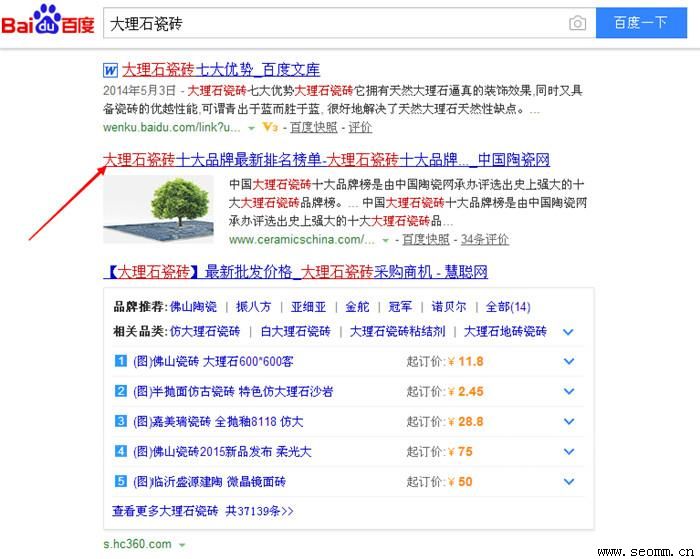Open camera image search in search box
Viewport: 700px width, 559px height.
coord(577,23)
